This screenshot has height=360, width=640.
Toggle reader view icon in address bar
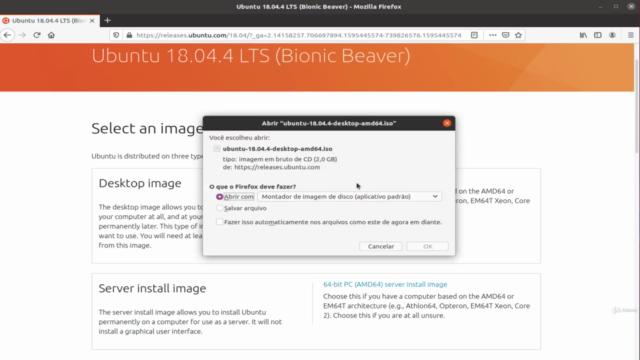tap(474, 35)
